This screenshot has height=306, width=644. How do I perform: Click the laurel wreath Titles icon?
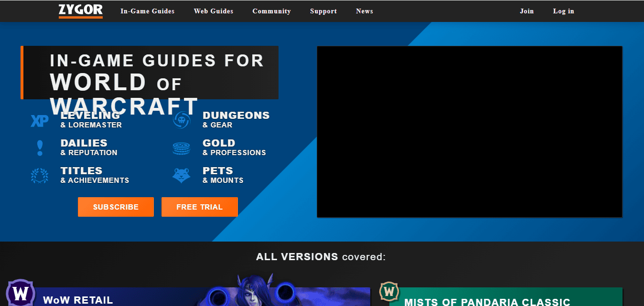pos(40,176)
